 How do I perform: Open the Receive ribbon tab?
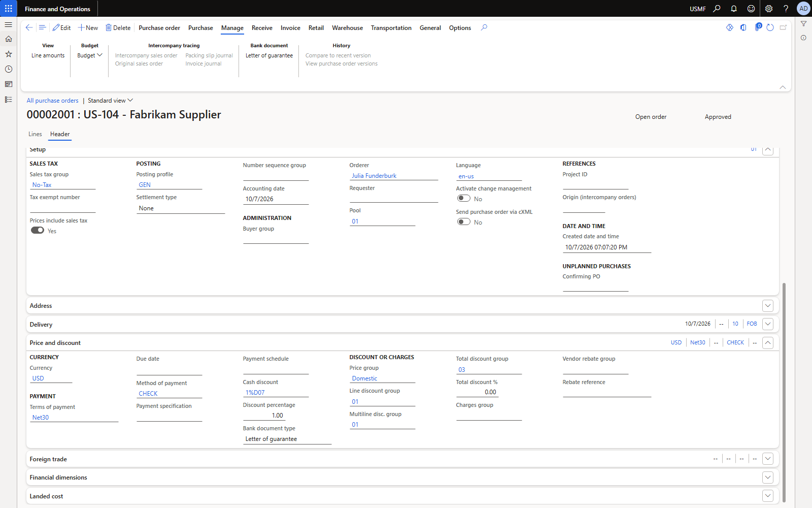[262, 28]
